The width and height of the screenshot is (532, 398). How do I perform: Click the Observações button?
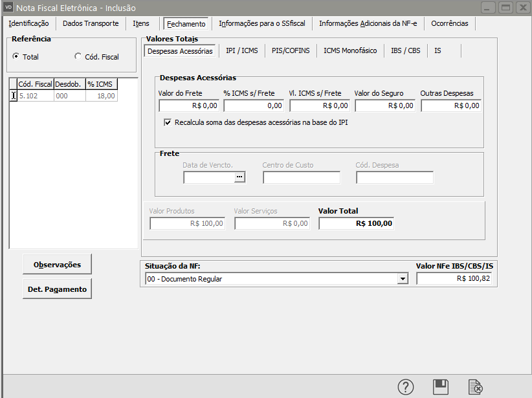click(57, 265)
